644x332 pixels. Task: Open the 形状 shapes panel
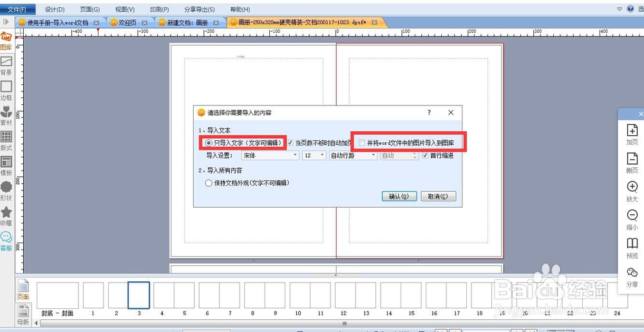pyautogui.click(x=6, y=191)
